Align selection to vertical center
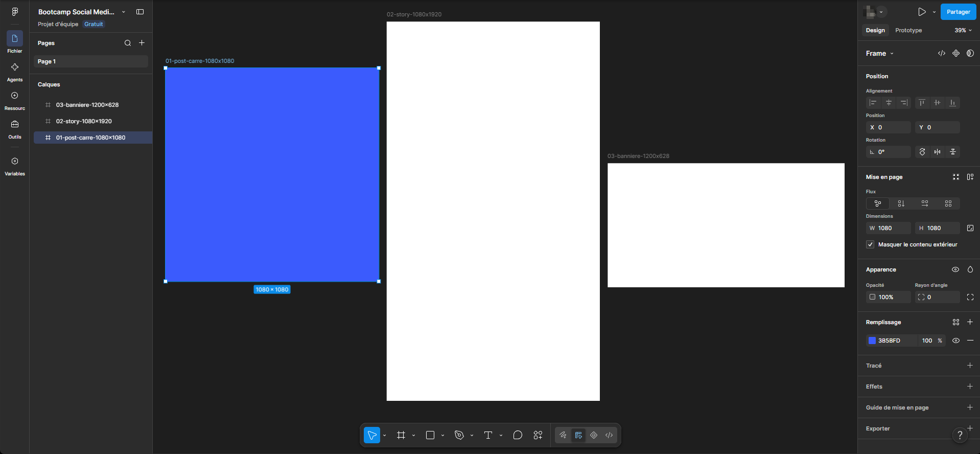Screen dimensions: 980x454 click(x=937, y=103)
